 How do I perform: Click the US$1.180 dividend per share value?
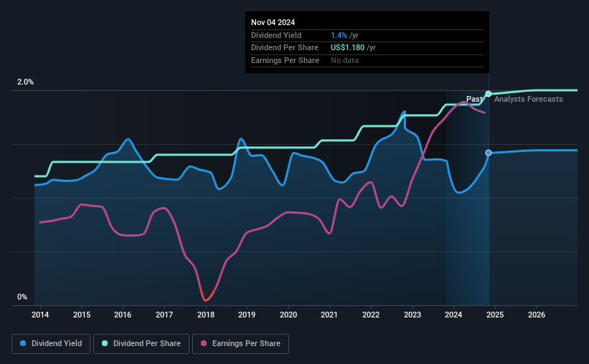coord(347,48)
